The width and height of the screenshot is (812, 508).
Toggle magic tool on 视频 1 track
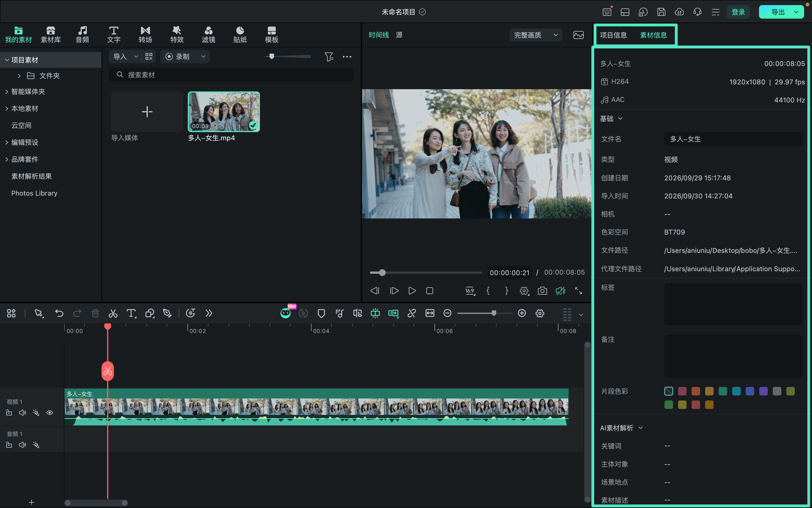pyautogui.click(x=36, y=413)
